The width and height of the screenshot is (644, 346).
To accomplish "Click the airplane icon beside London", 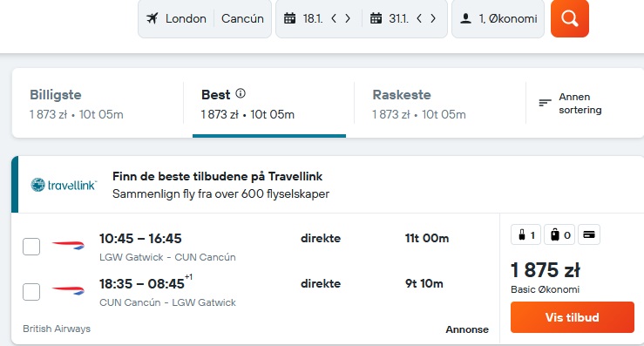I will click(153, 18).
